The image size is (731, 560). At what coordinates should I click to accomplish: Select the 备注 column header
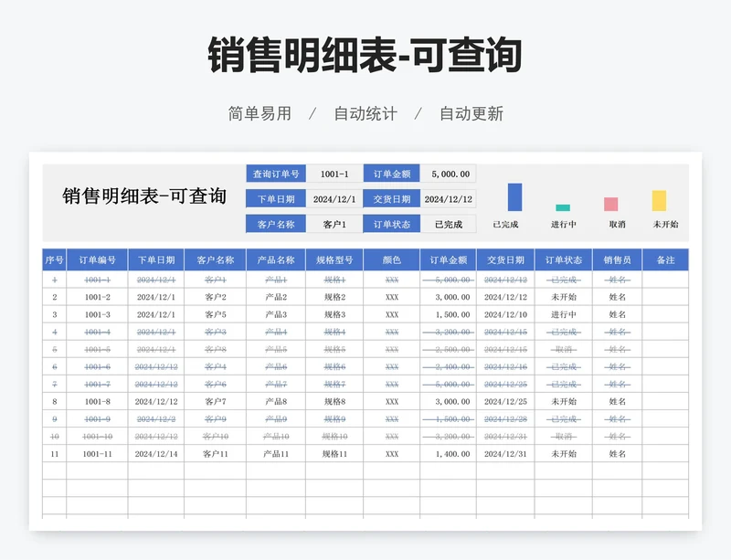665,259
